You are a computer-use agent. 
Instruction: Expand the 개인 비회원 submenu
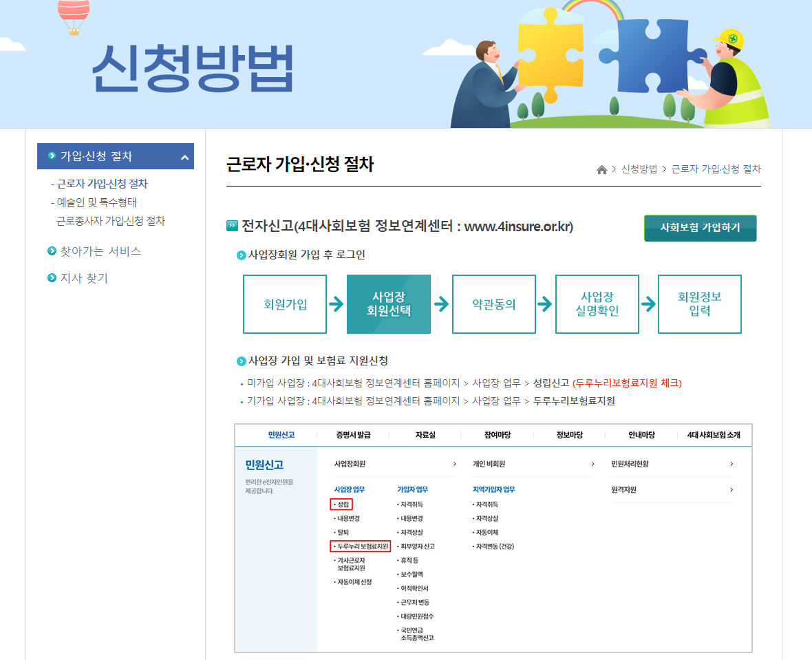(x=593, y=464)
